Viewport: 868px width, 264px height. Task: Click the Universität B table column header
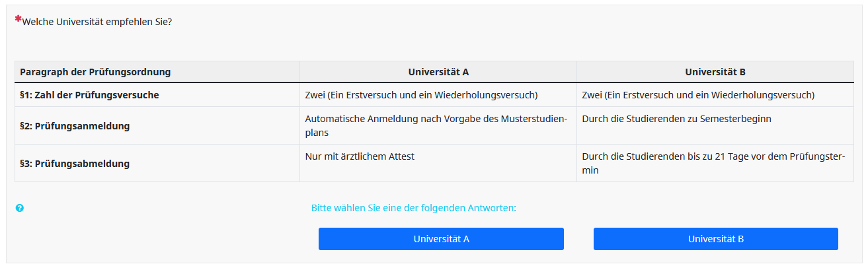(715, 72)
